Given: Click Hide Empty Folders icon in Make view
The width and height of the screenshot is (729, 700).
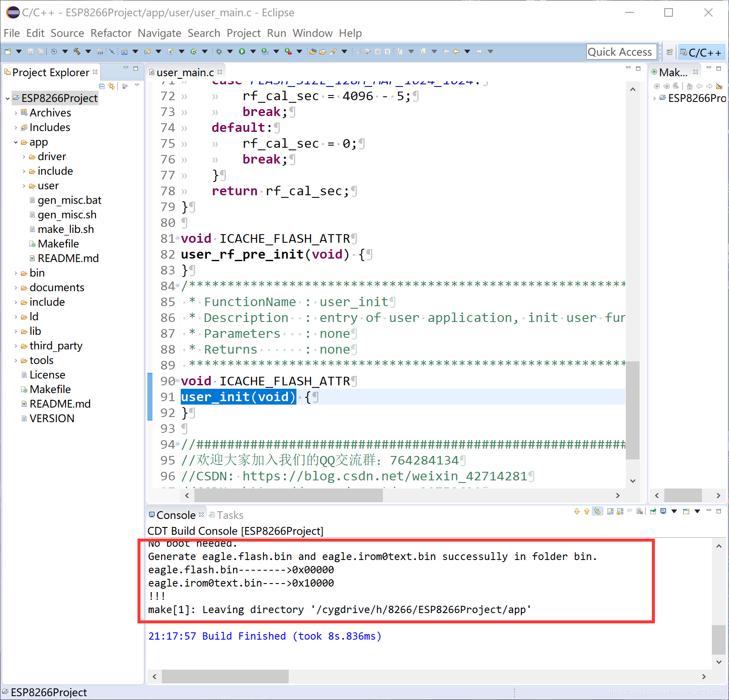Looking at the screenshot, I should tap(719, 86).
